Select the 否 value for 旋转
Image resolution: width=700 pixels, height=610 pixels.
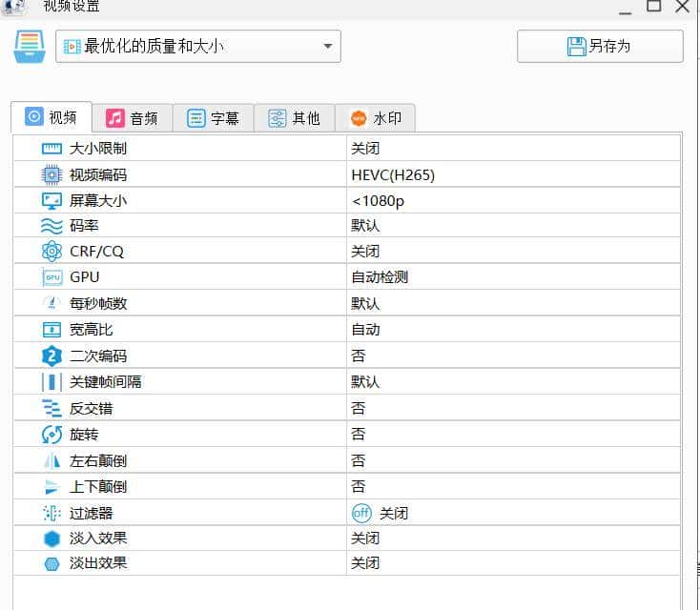coord(358,435)
